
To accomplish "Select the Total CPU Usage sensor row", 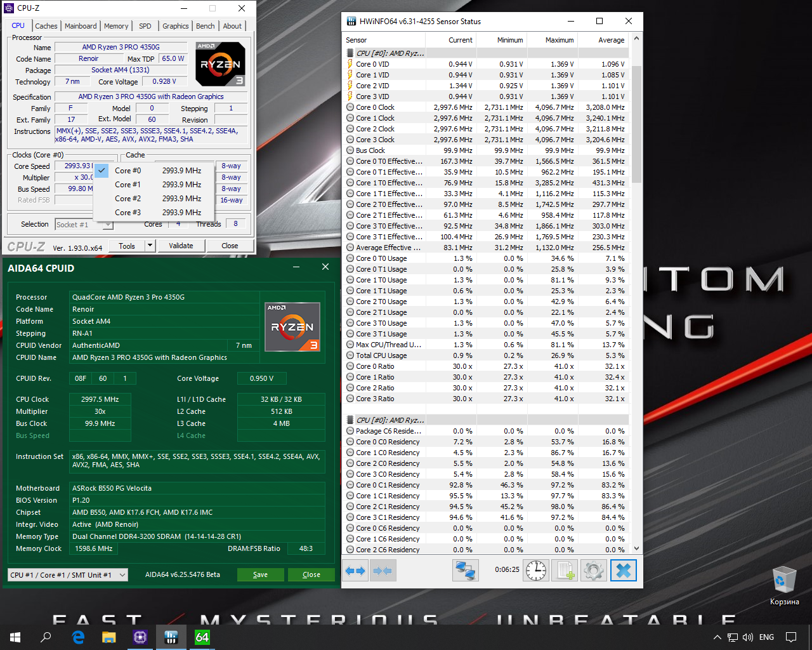I will (486, 355).
